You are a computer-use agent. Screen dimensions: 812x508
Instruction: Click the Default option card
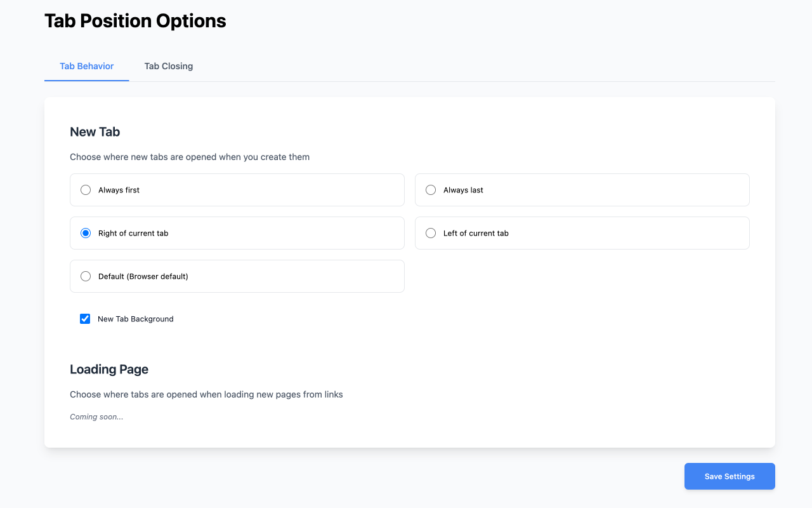237,276
